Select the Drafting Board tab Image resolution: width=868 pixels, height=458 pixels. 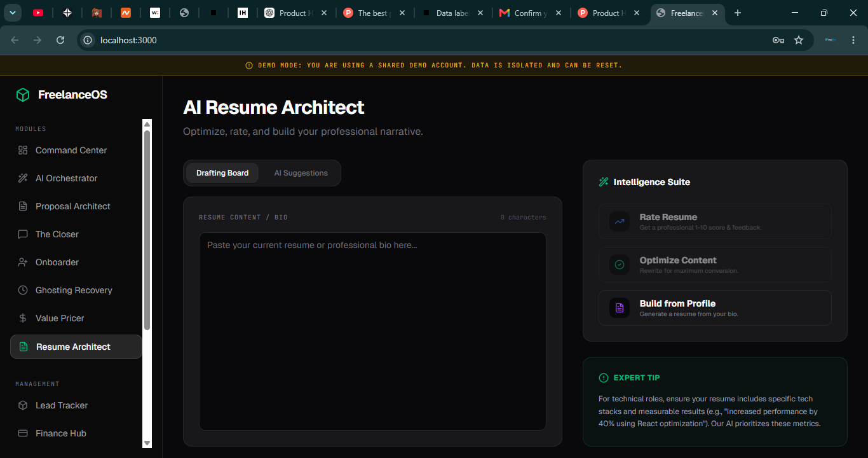pos(222,173)
